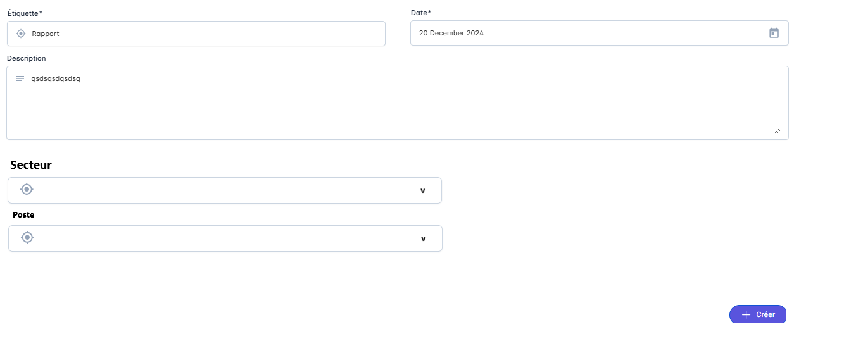The width and height of the screenshot is (868, 346).
Task: Click the lines icon in the Description box
Action: (x=20, y=78)
